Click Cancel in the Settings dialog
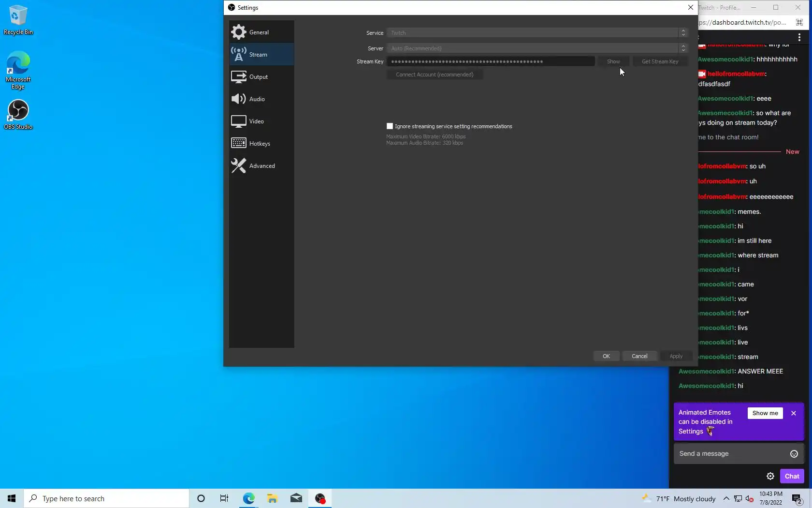Viewport: 812px width, 508px height. (x=639, y=356)
